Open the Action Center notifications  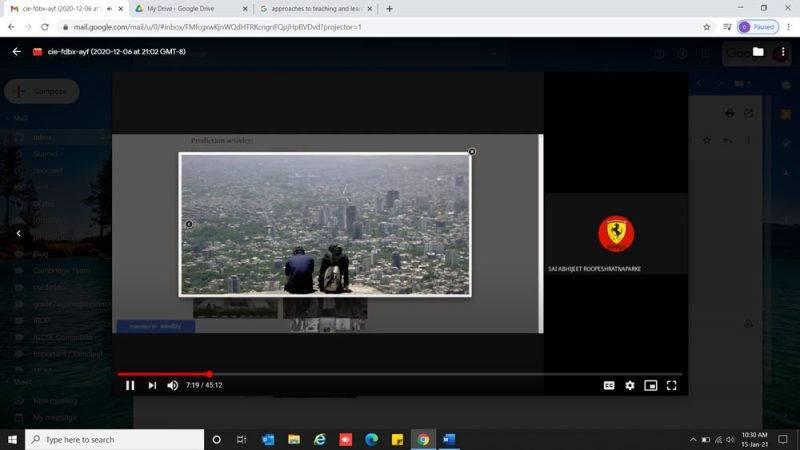783,439
